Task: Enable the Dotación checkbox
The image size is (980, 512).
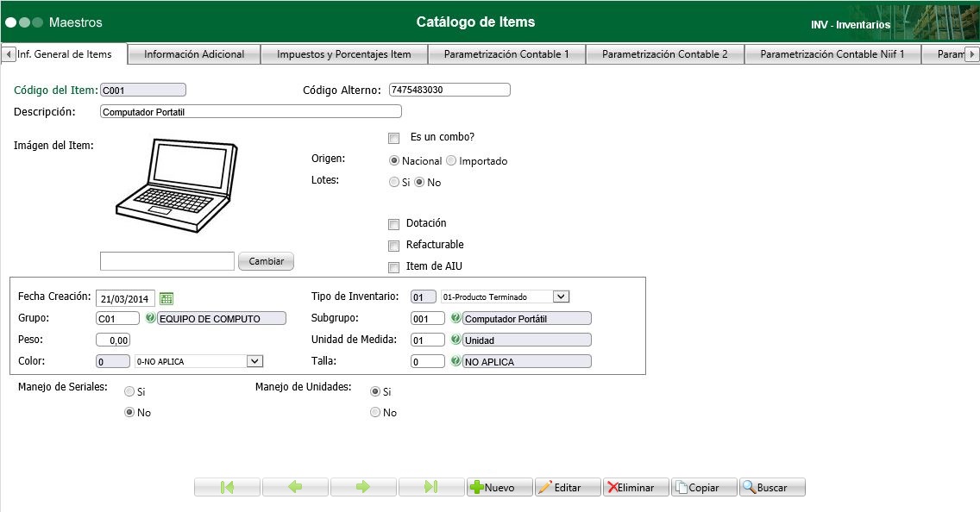Action: [394, 223]
